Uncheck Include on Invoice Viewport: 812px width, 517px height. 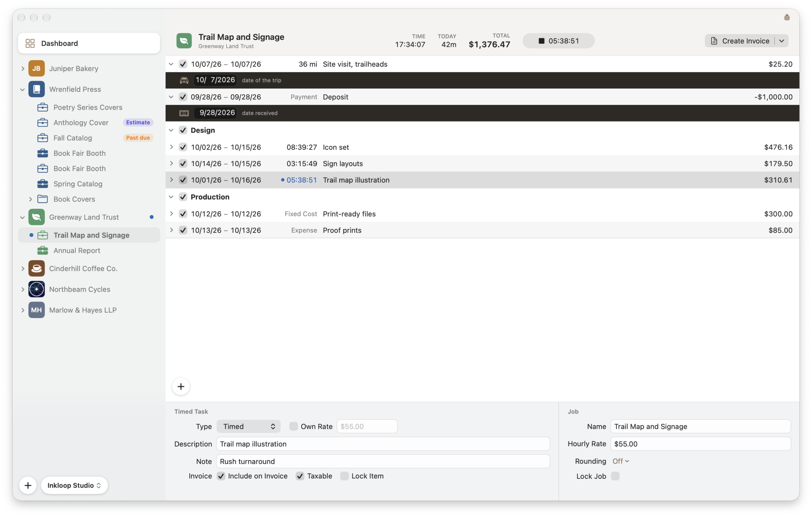(221, 476)
